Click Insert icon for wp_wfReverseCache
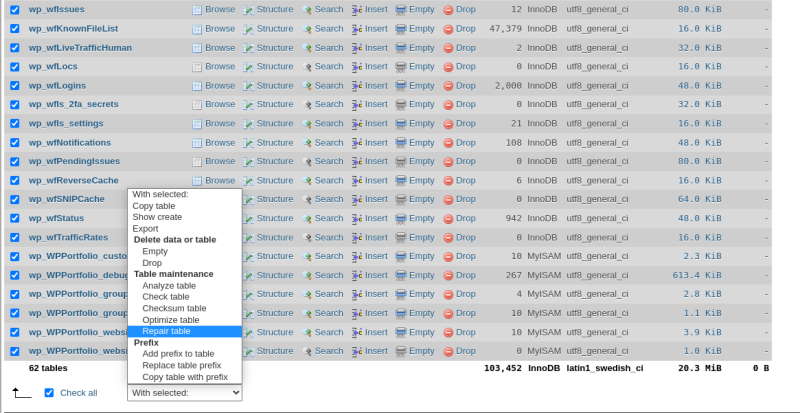This screenshot has width=800, height=413. [357, 181]
